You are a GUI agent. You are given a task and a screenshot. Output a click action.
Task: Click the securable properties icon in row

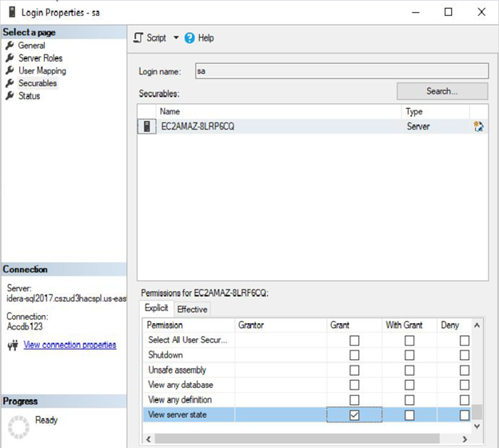pyautogui.click(x=478, y=126)
